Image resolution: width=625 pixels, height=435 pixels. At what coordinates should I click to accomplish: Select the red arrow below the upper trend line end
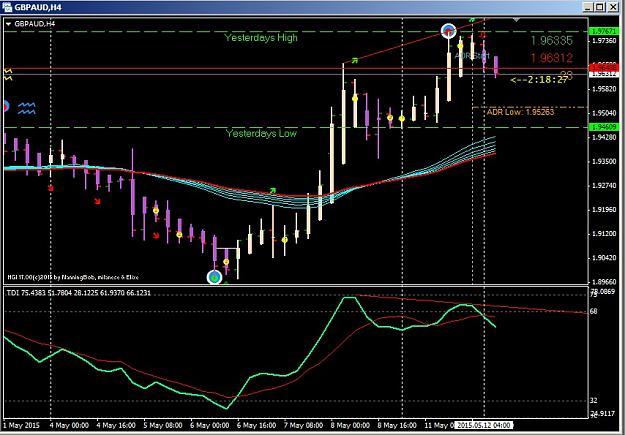click(x=483, y=35)
